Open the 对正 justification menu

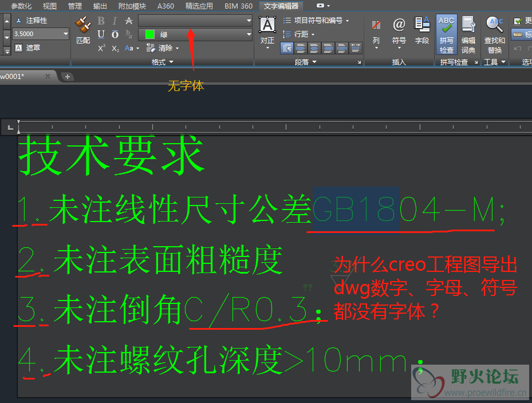[x=267, y=33]
